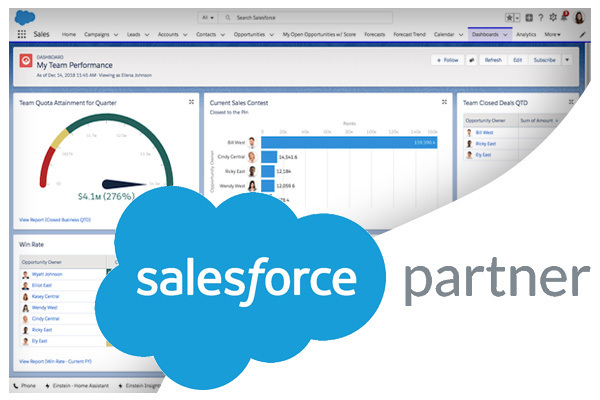The height and width of the screenshot is (400, 600).
Task: Open the user profile avatar
Action: point(579,18)
